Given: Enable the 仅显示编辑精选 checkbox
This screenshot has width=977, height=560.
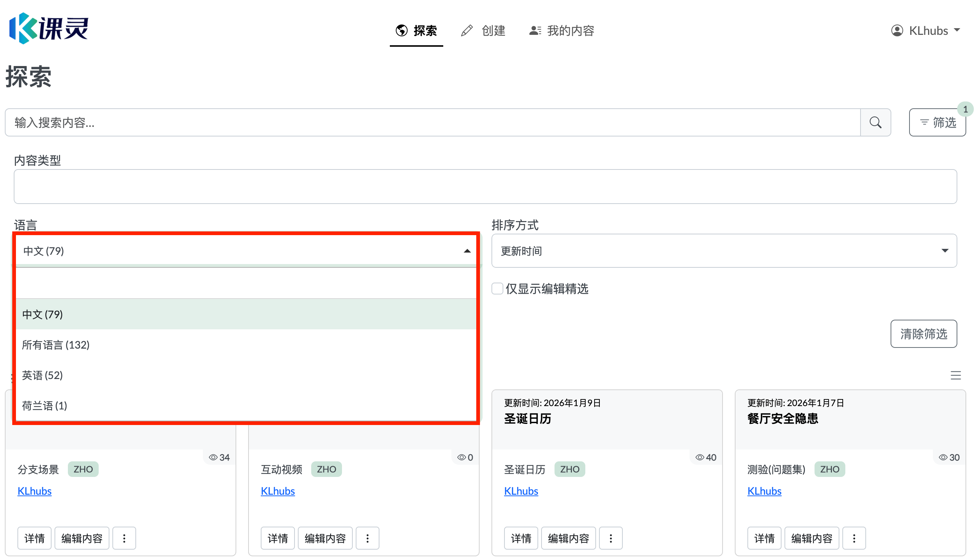Looking at the screenshot, I should pyautogui.click(x=497, y=289).
